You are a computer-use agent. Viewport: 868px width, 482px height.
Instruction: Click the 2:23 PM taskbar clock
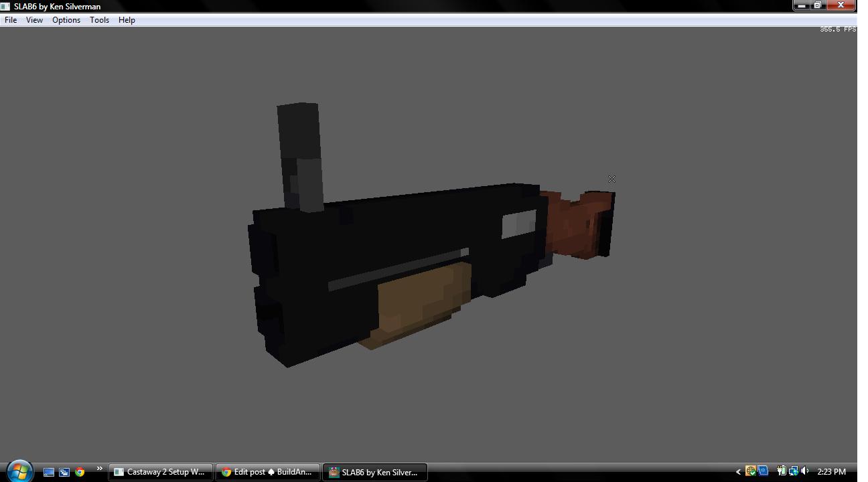click(831, 472)
